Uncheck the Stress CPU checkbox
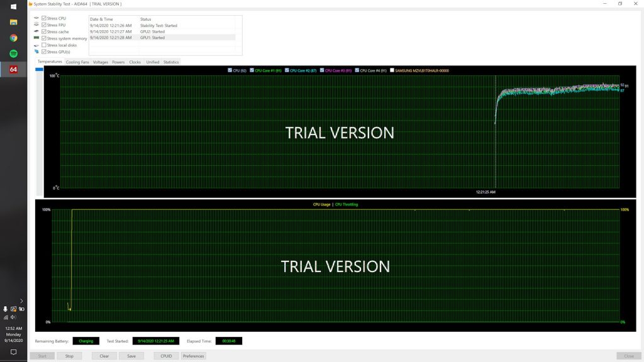 [x=44, y=18]
